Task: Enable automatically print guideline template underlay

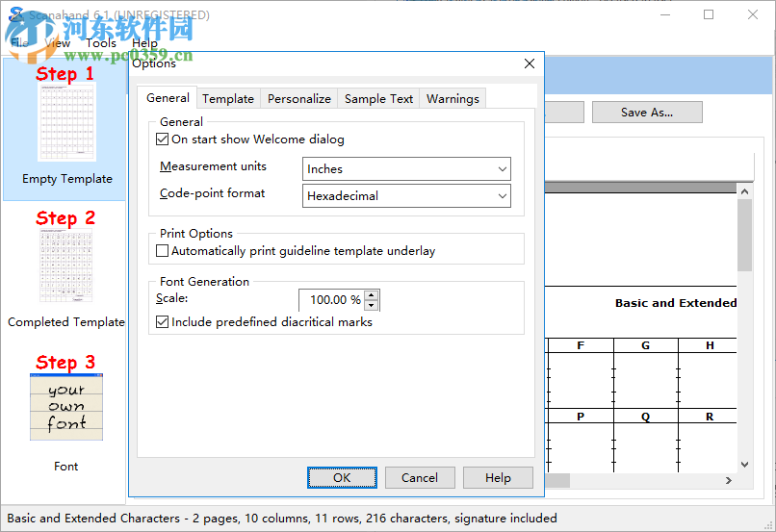Action: tap(162, 251)
